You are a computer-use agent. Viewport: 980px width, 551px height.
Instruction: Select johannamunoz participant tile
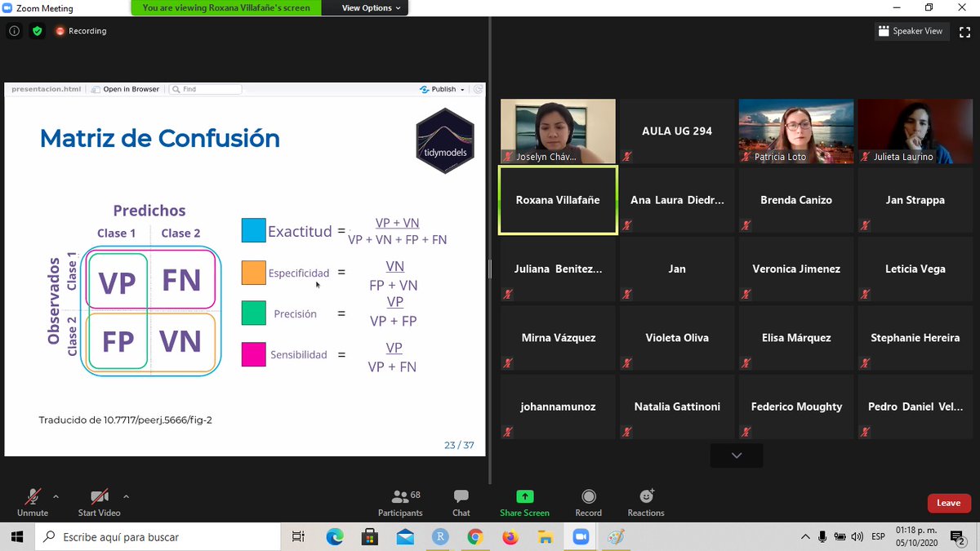(558, 407)
